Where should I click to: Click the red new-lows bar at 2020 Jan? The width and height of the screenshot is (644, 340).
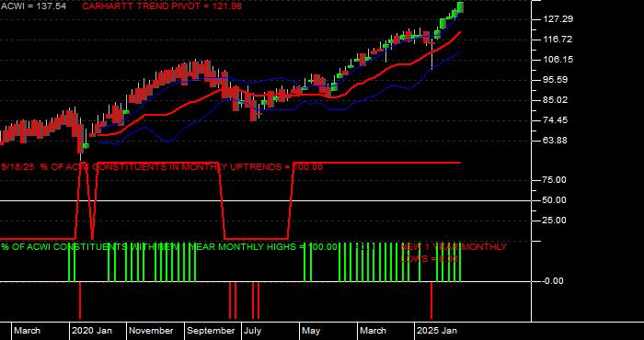coord(80,300)
